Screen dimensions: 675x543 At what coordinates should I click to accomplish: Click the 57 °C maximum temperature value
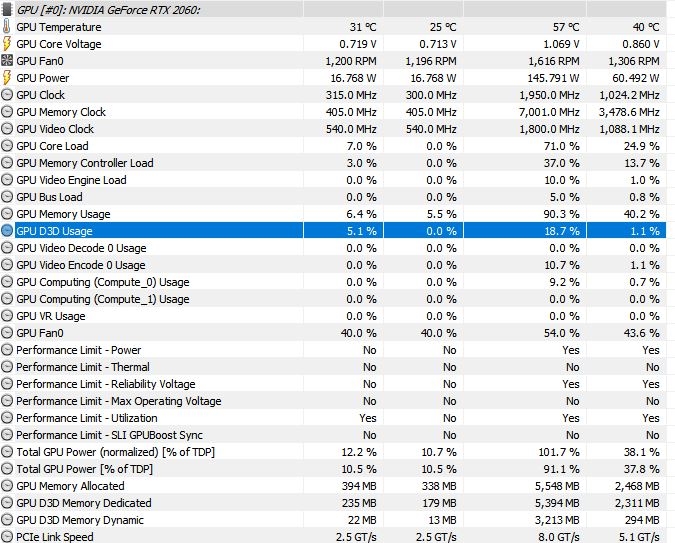pyautogui.click(x=566, y=27)
